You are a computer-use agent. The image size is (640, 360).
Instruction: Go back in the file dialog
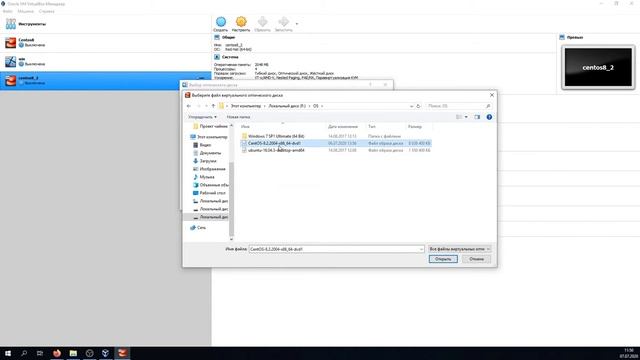(189, 106)
